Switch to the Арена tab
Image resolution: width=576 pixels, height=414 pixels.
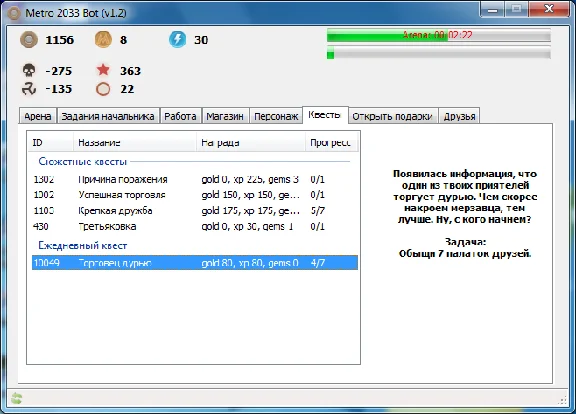coord(37,116)
